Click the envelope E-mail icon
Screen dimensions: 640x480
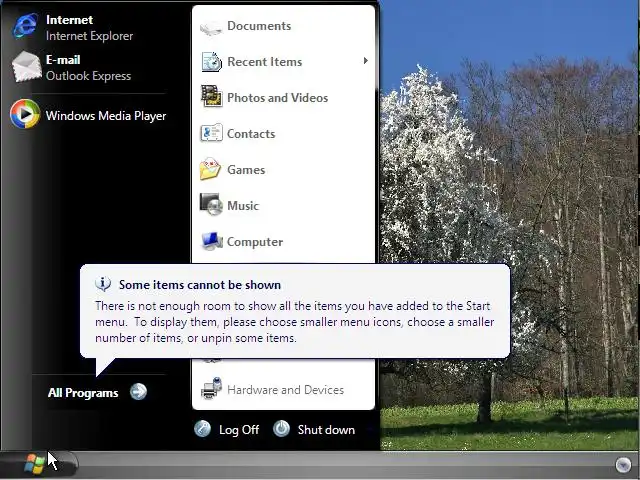pos(27,66)
